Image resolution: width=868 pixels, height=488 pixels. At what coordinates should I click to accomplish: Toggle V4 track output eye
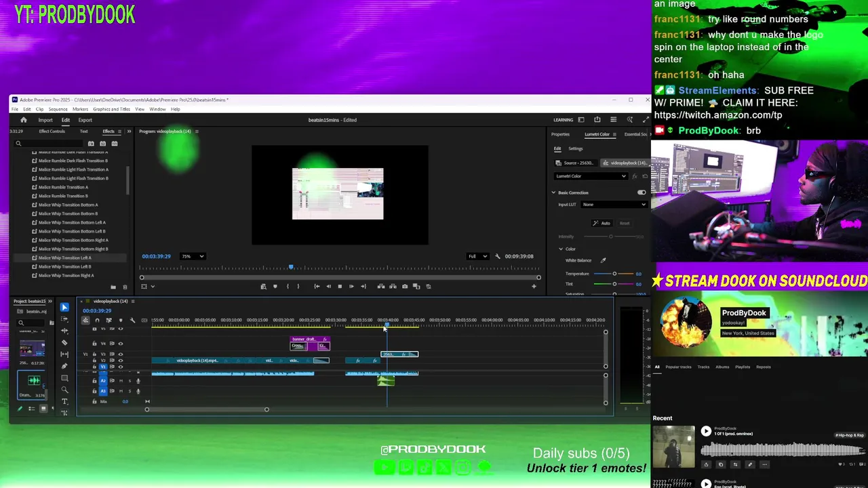tap(121, 344)
